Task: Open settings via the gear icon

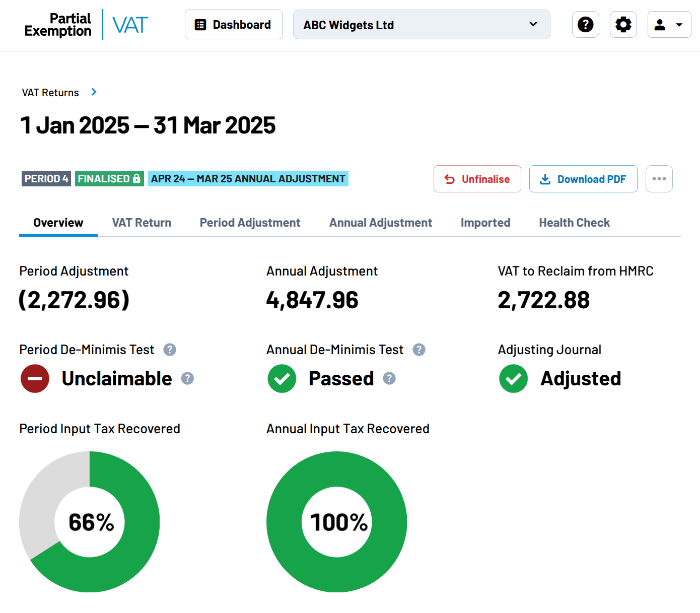Action: 623,25
